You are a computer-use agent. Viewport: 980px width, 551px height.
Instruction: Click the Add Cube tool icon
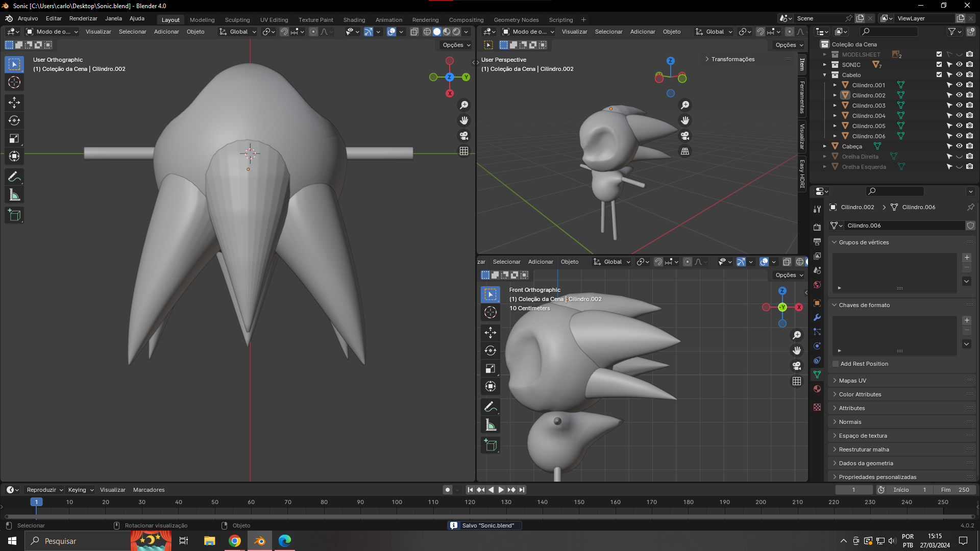pyautogui.click(x=14, y=215)
